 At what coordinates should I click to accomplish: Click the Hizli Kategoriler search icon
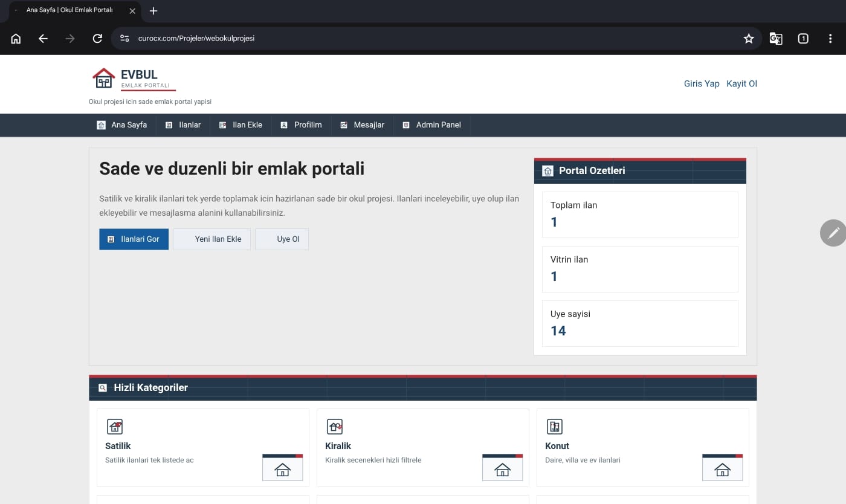pos(103,388)
